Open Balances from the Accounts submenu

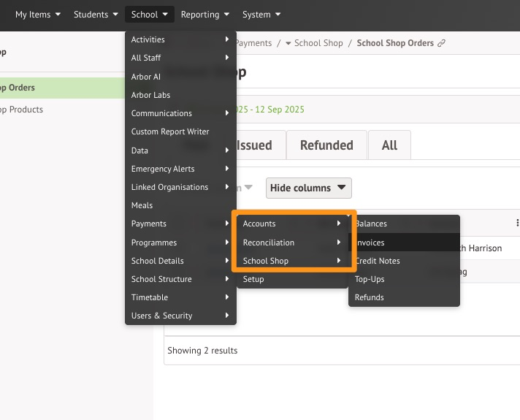tap(372, 224)
